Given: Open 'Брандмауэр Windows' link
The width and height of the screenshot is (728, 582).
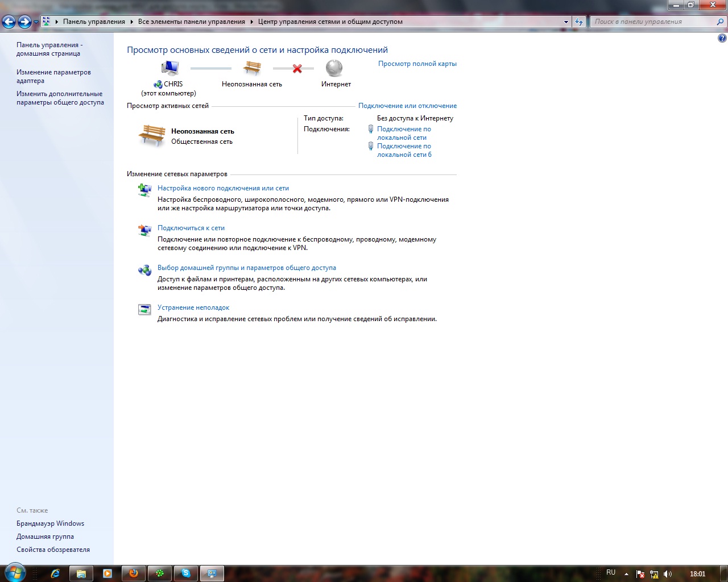Looking at the screenshot, I should click(x=50, y=523).
